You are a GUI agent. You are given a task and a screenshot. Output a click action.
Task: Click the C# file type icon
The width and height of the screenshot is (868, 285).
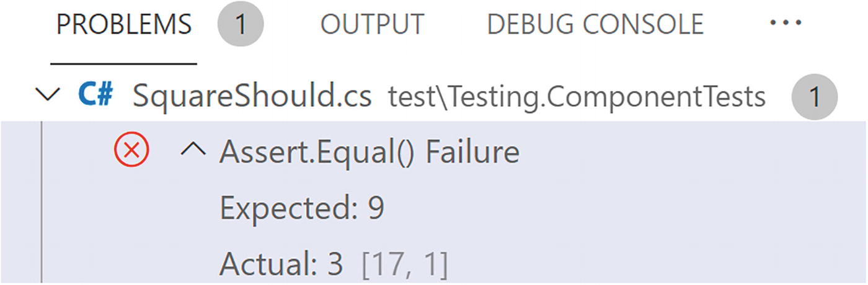95,96
